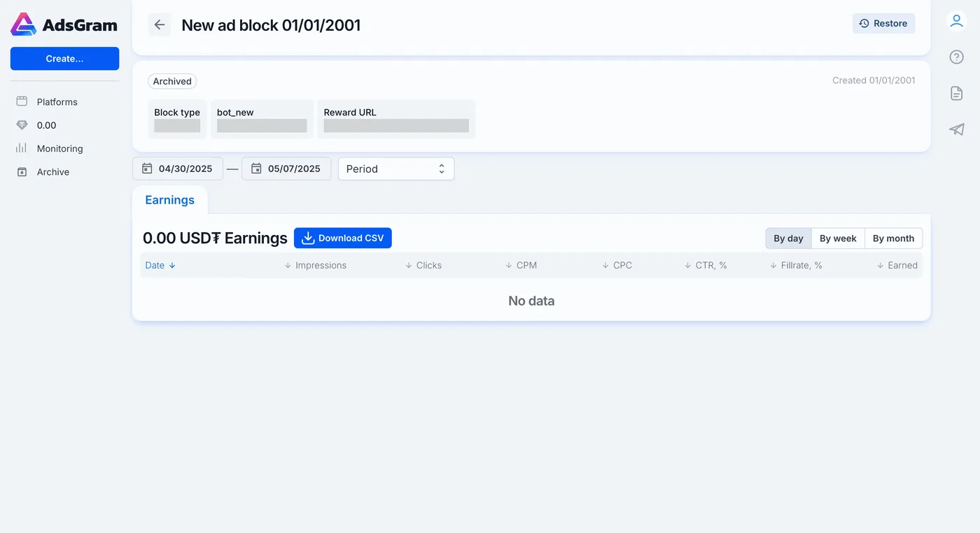The width and height of the screenshot is (980, 533).
Task: Click the diamond balance icon
Action: tap(22, 125)
